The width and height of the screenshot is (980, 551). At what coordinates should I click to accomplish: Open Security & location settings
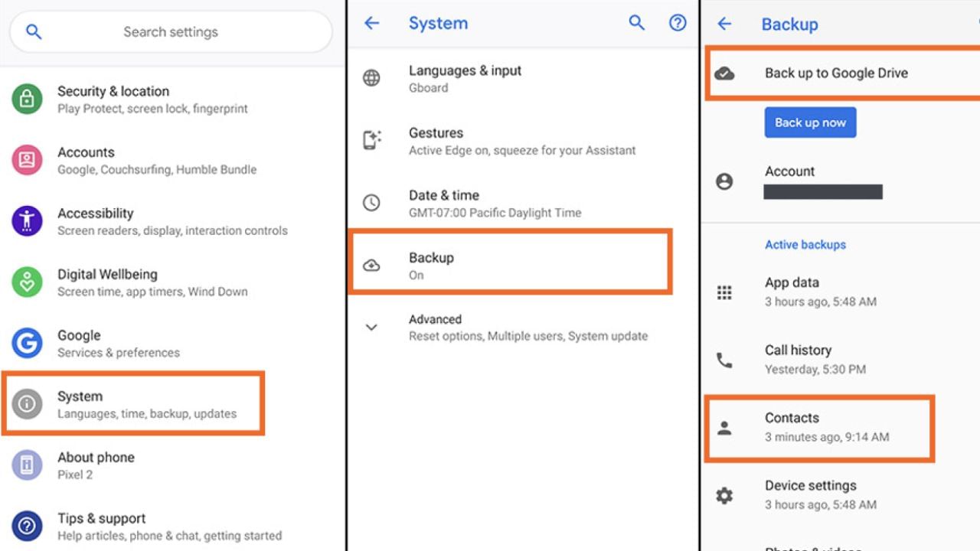tap(173, 99)
